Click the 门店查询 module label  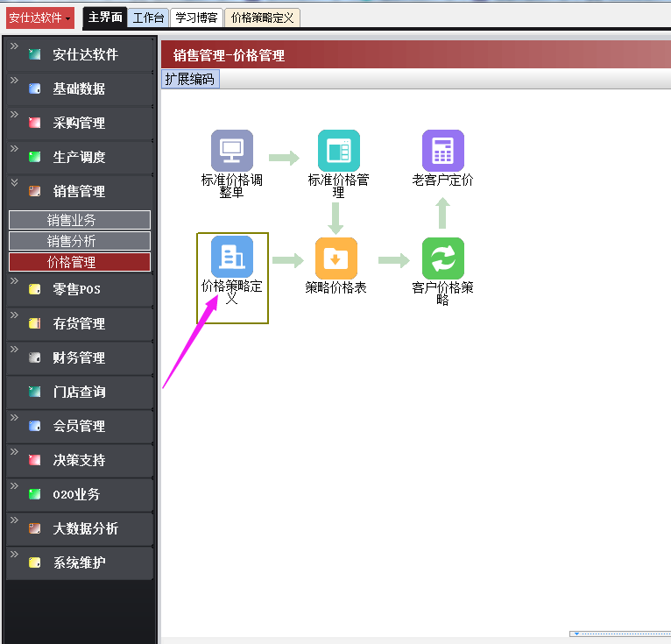(79, 392)
